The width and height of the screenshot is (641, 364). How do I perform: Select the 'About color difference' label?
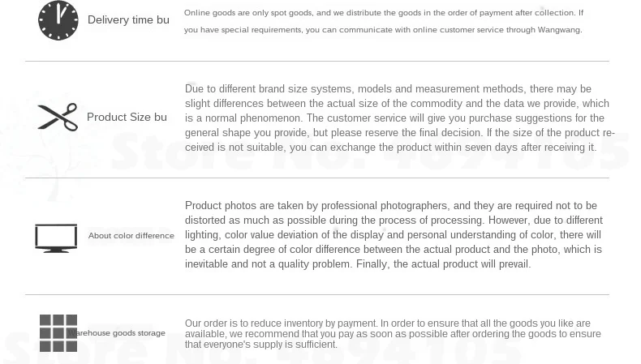coord(131,236)
